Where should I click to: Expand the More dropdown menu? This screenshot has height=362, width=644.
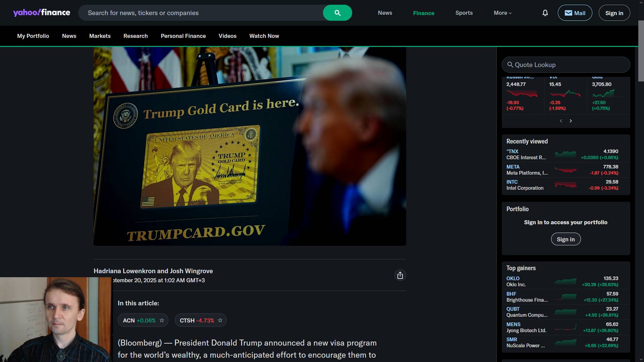502,13
